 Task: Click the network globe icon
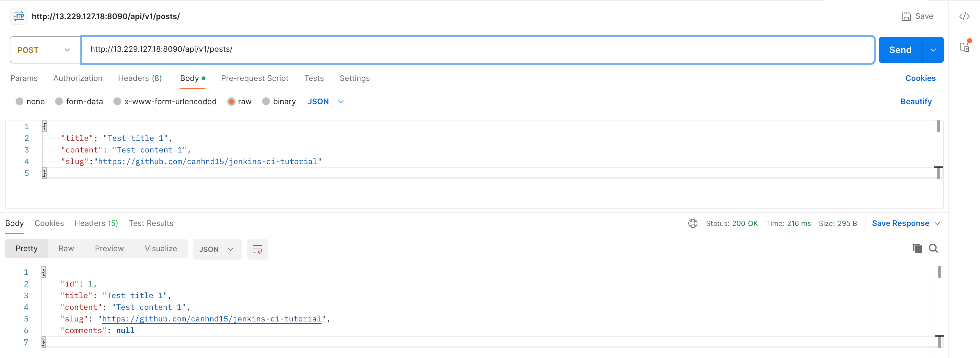pyautogui.click(x=693, y=223)
